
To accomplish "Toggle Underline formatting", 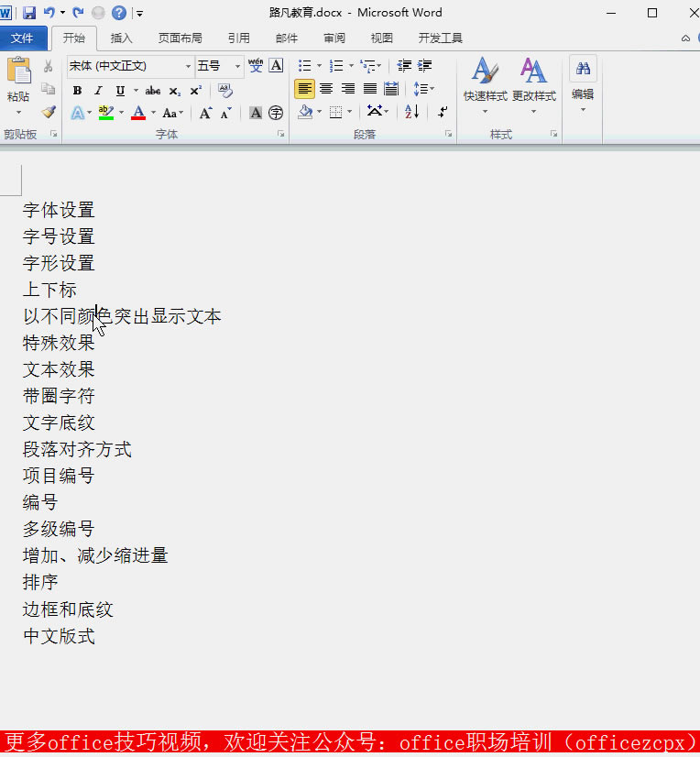I will pyautogui.click(x=120, y=91).
